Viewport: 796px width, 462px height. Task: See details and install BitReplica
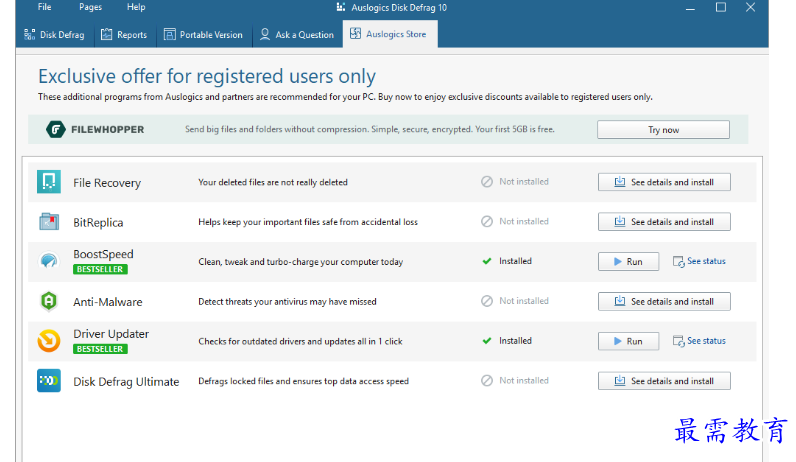[x=664, y=222]
